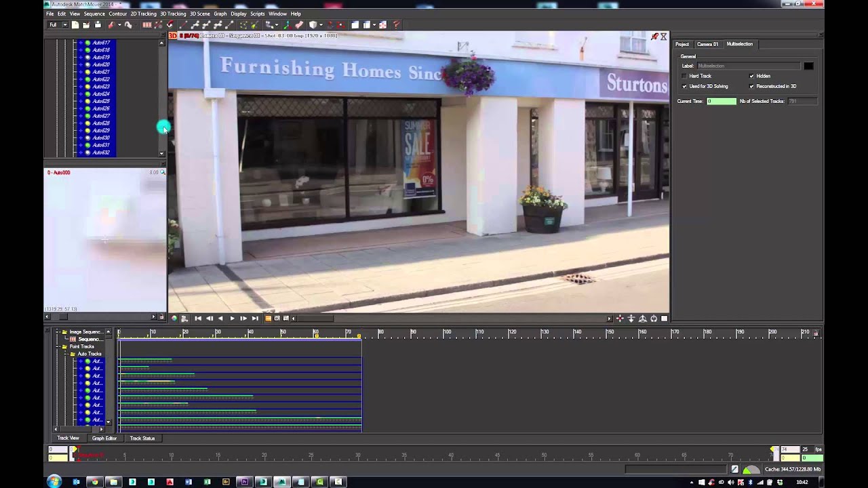Open a project via the folder toolbar icon
868x488 pixels.
(x=86, y=25)
